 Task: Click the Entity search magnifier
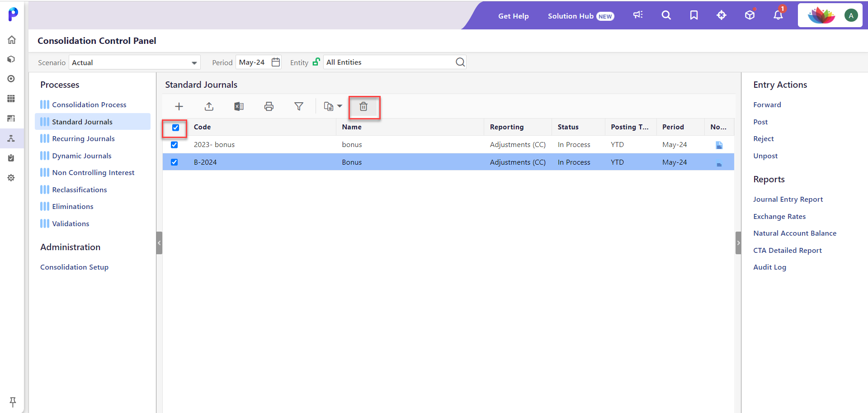coord(460,62)
